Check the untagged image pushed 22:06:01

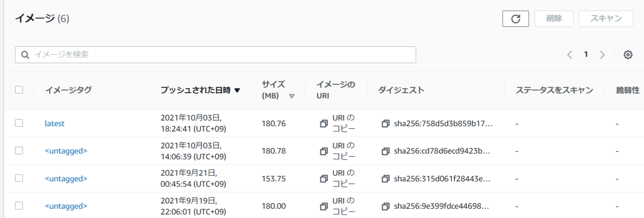(19, 206)
